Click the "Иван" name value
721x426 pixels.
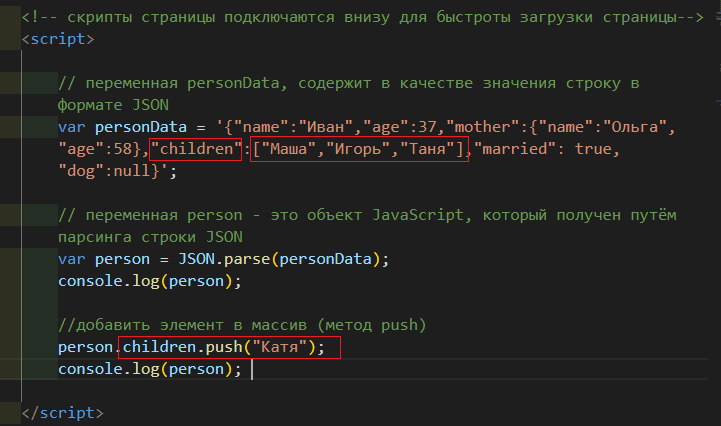click(326, 127)
